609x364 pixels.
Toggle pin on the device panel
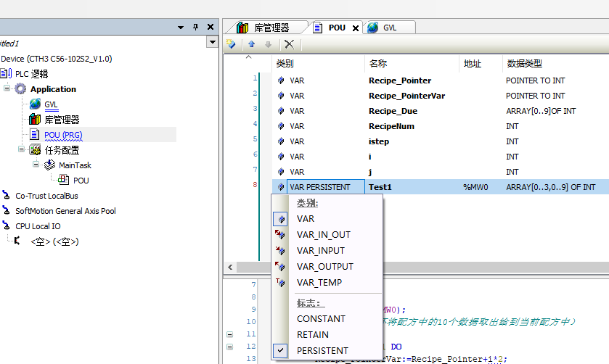195,27
